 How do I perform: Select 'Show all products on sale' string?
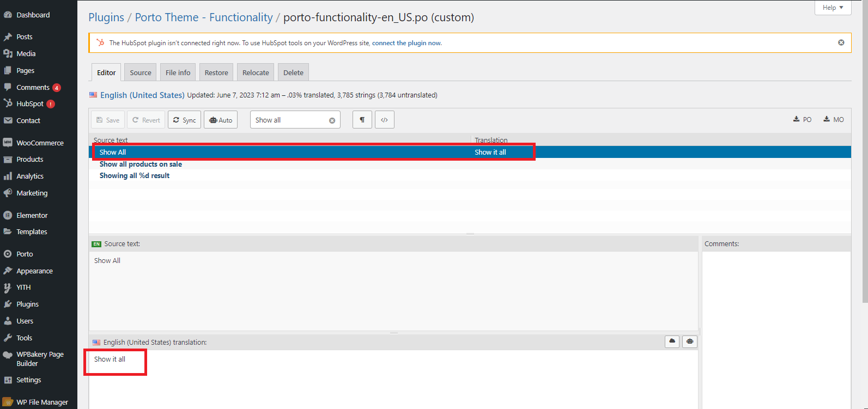[x=141, y=164]
